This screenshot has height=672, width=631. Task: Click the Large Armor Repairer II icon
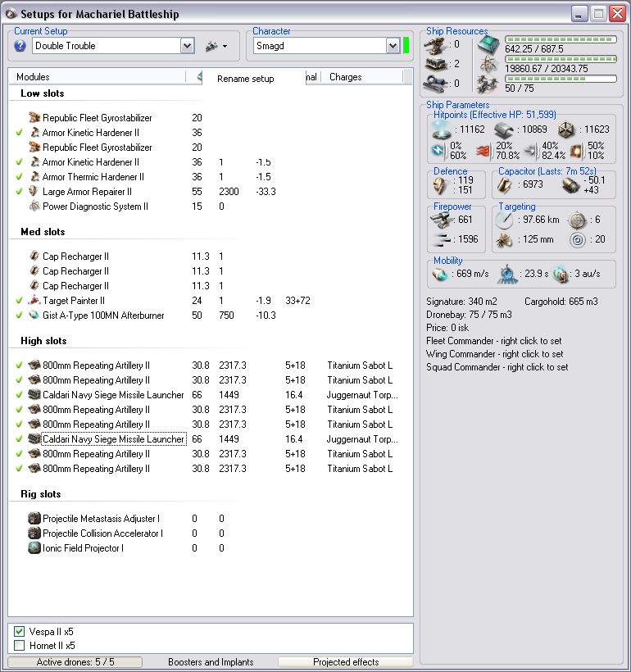(34, 191)
